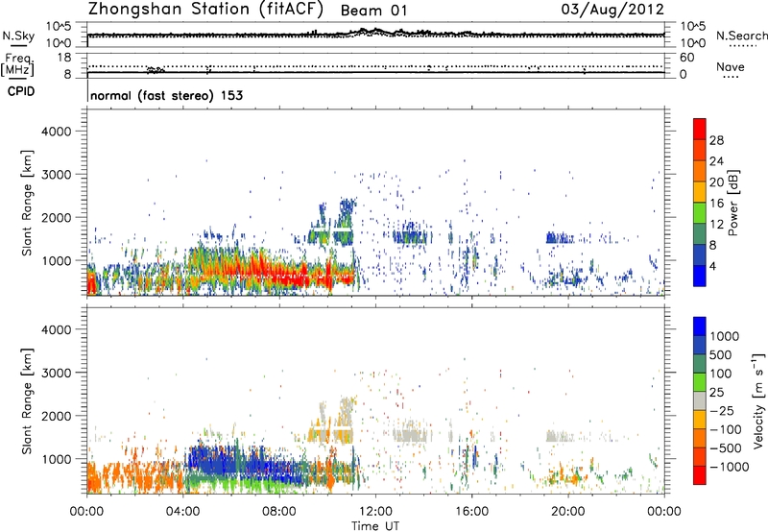Viewport: 768px width, 532px height.
Task: Click the '24' value on Power colorbar
Action: pyautogui.click(x=716, y=161)
